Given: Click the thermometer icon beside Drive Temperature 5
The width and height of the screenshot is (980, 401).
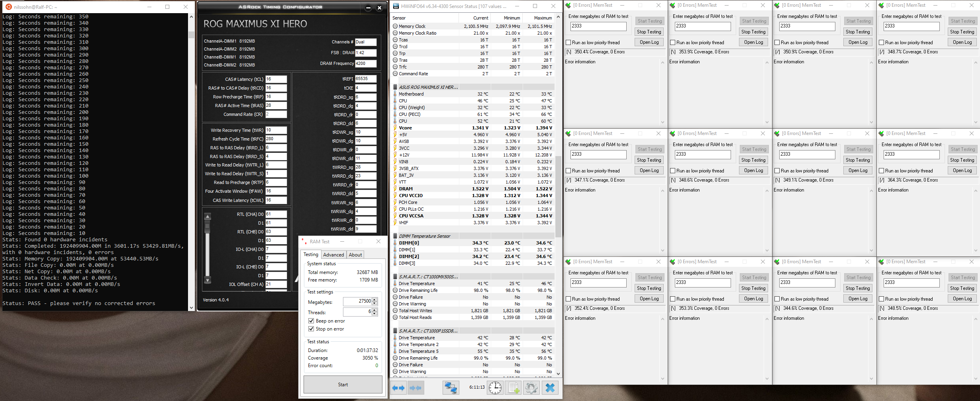Looking at the screenshot, I should point(395,351).
